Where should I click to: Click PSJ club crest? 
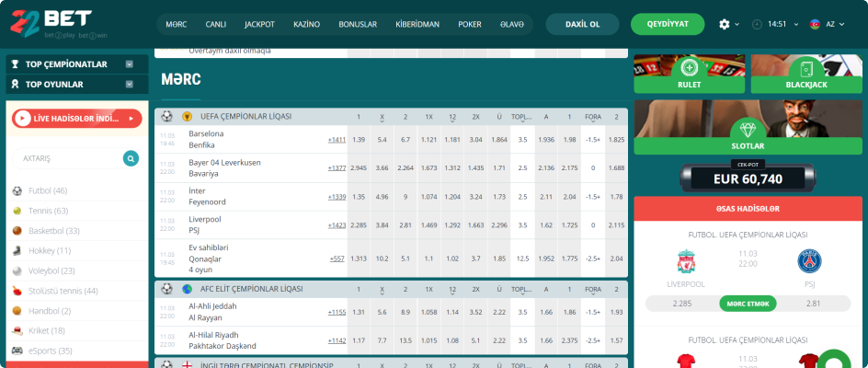(x=809, y=261)
